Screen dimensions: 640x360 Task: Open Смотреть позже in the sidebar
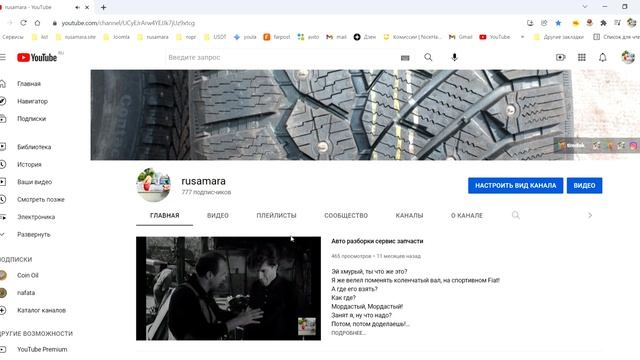pyautogui.click(x=40, y=200)
